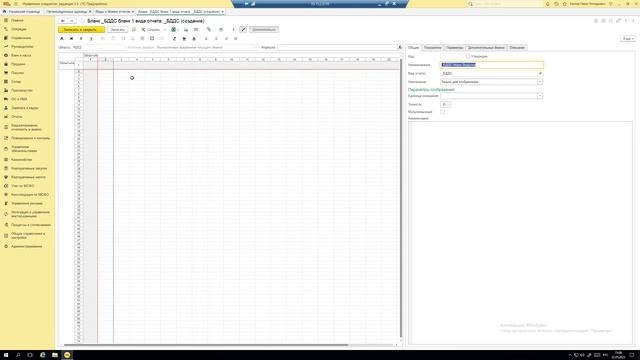This screenshot has height=360, width=640.
Task: Open the Единица измерения dropdown
Action: (540, 96)
